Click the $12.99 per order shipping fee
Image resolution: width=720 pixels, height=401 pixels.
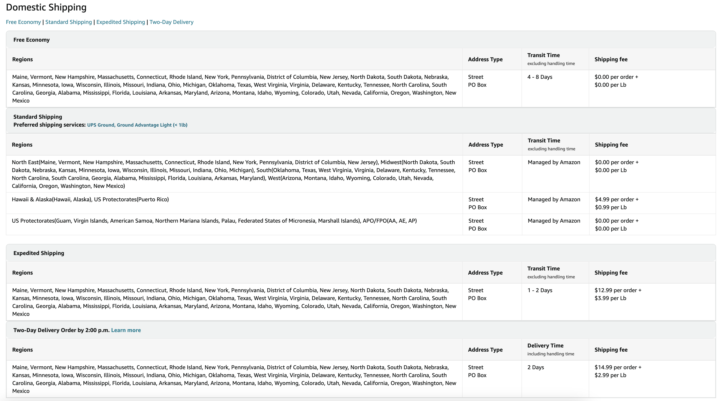(x=617, y=289)
